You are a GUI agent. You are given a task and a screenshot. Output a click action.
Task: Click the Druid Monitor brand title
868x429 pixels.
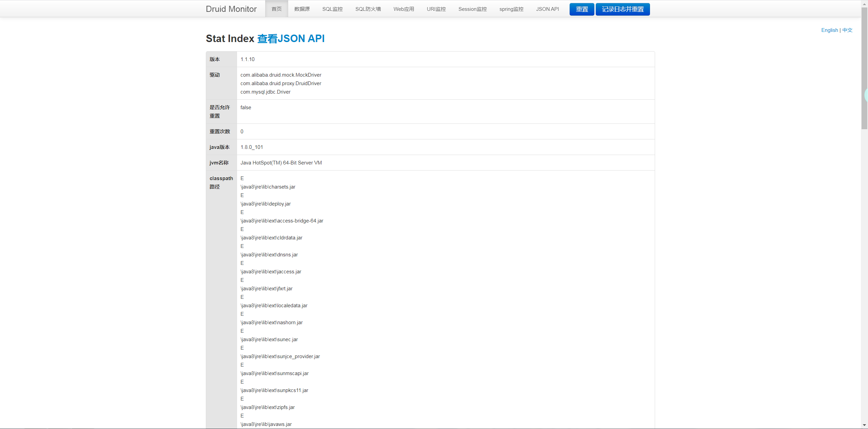[231, 9]
